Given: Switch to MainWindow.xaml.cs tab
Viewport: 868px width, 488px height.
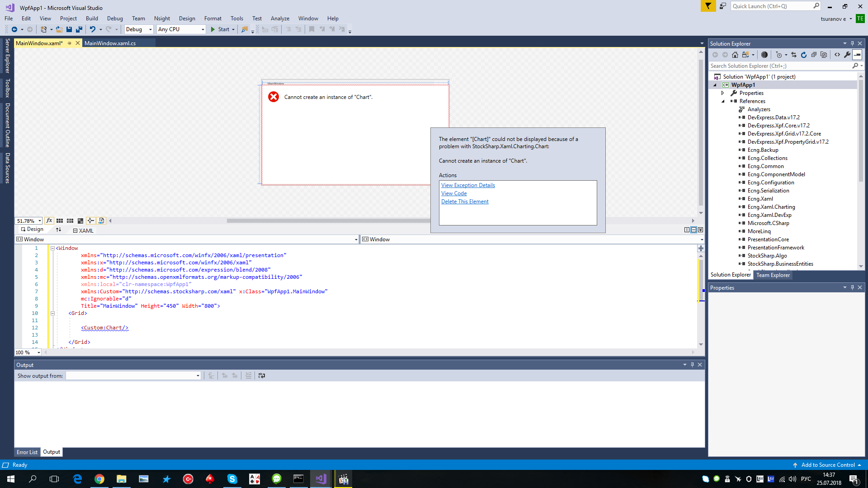Looking at the screenshot, I should pos(110,43).
